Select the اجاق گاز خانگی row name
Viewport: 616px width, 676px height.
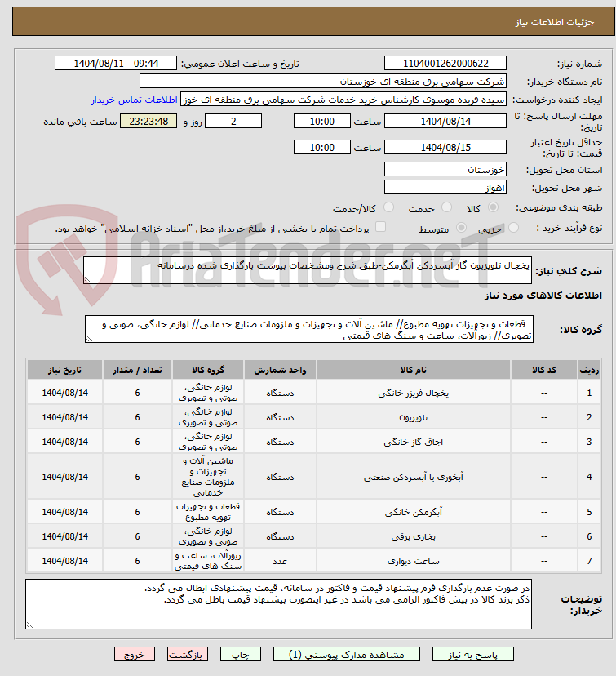[x=414, y=443]
